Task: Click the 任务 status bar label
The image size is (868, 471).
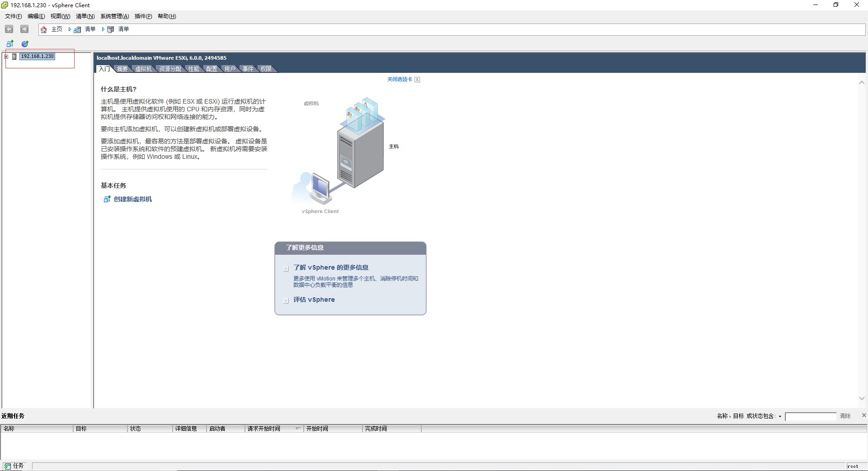Action: [18, 466]
